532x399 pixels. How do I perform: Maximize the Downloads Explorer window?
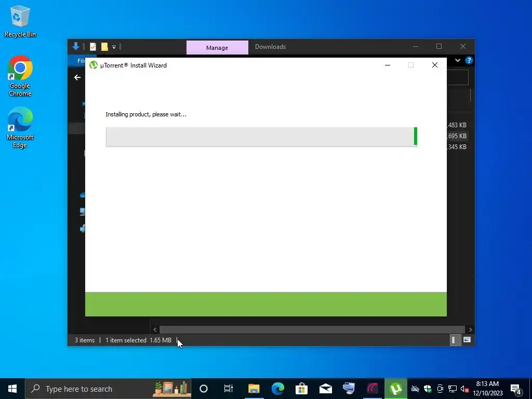pos(439,46)
